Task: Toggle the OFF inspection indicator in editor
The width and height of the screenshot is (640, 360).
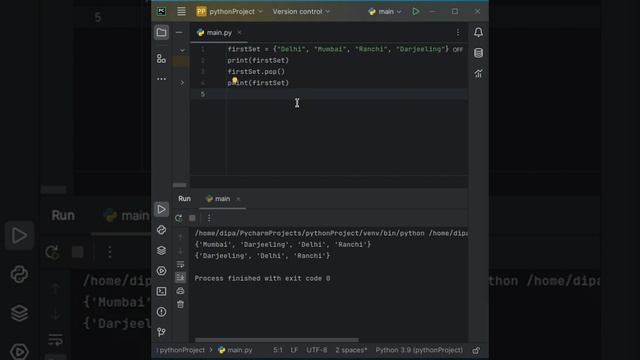Action: pyautogui.click(x=458, y=49)
